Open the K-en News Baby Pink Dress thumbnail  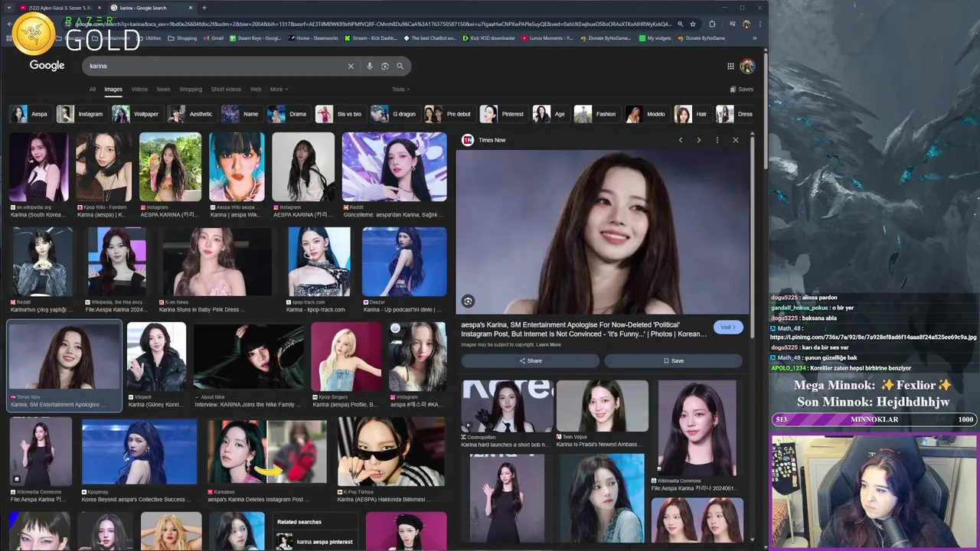pyautogui.click(x=217, y=262)
